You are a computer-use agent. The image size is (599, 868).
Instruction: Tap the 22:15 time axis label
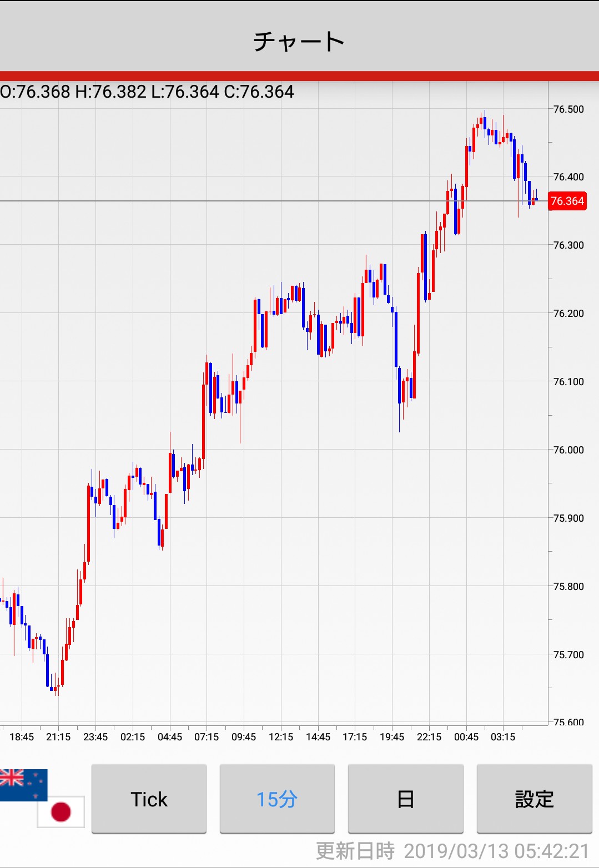click(x=429, y=737)
